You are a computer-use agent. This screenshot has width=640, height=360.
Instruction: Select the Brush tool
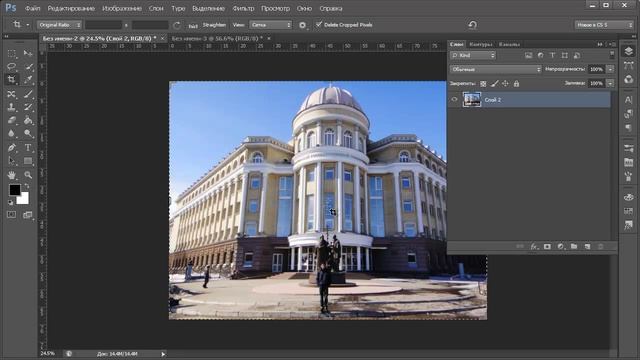click(28, 94)
